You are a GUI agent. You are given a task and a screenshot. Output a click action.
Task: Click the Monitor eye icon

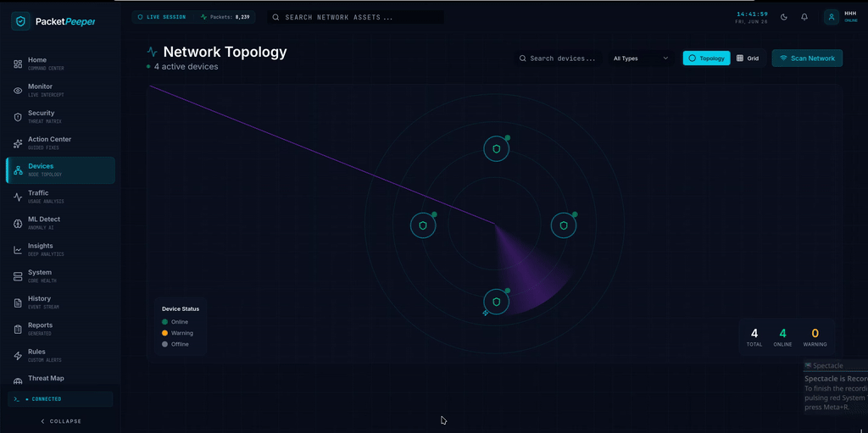(x=18, y=91)
